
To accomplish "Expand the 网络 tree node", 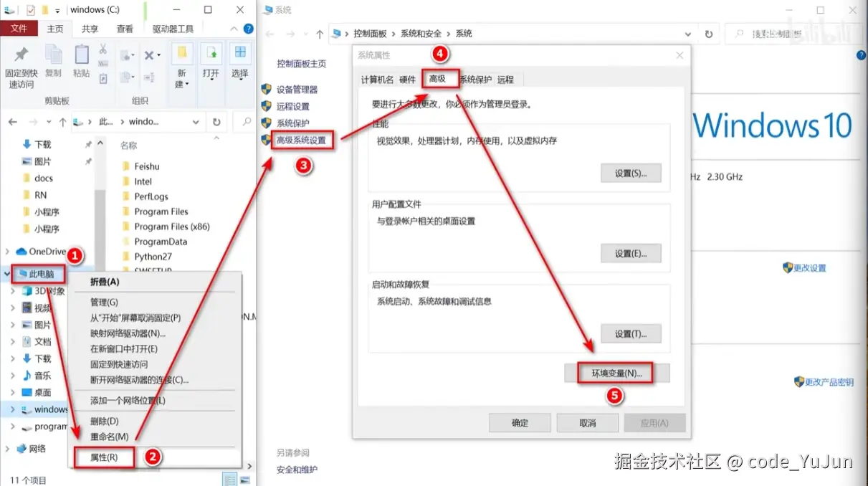I will (x=8, y=449).
